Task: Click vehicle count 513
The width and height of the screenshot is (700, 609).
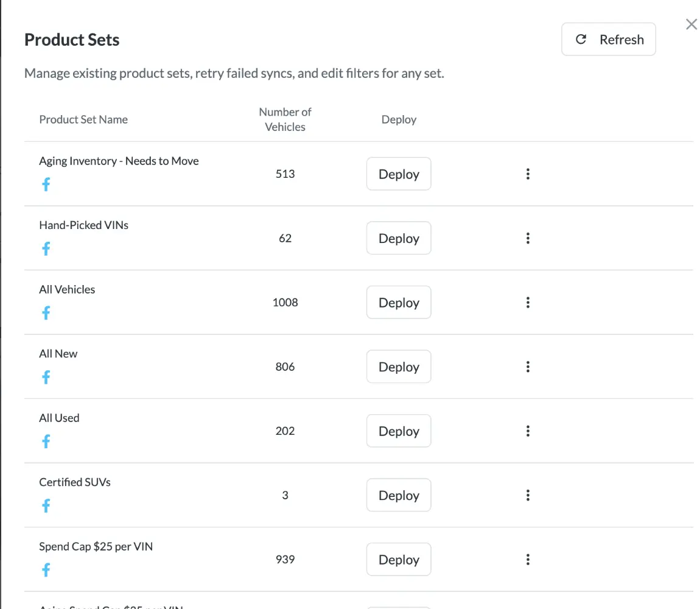Action: [x=285, y=174]
